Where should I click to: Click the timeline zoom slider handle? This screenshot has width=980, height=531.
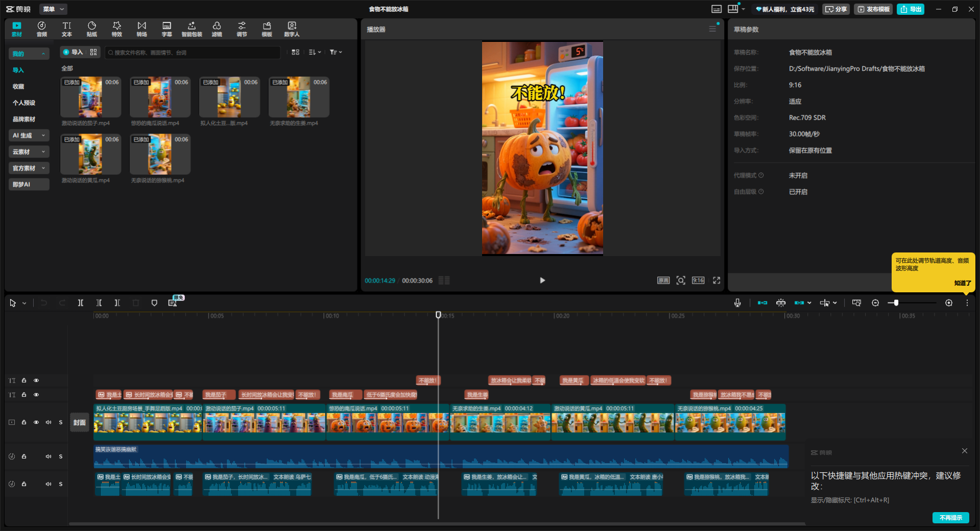(896, 303)
